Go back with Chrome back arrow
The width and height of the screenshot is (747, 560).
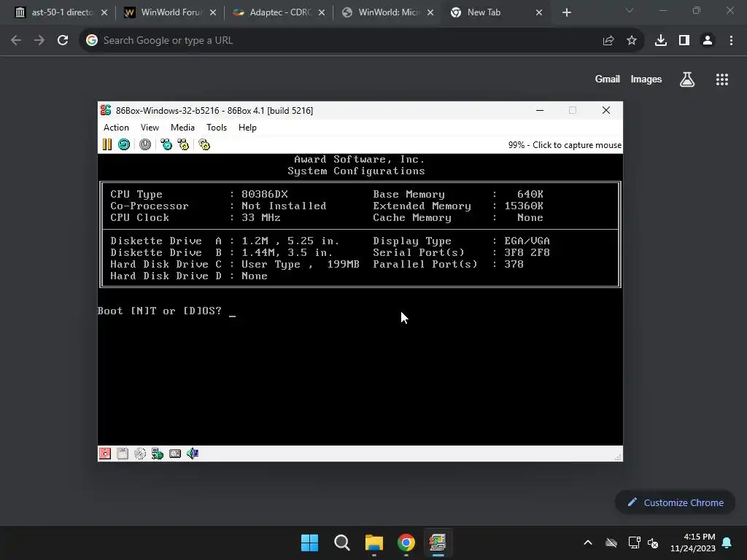[x=16, y=41]
